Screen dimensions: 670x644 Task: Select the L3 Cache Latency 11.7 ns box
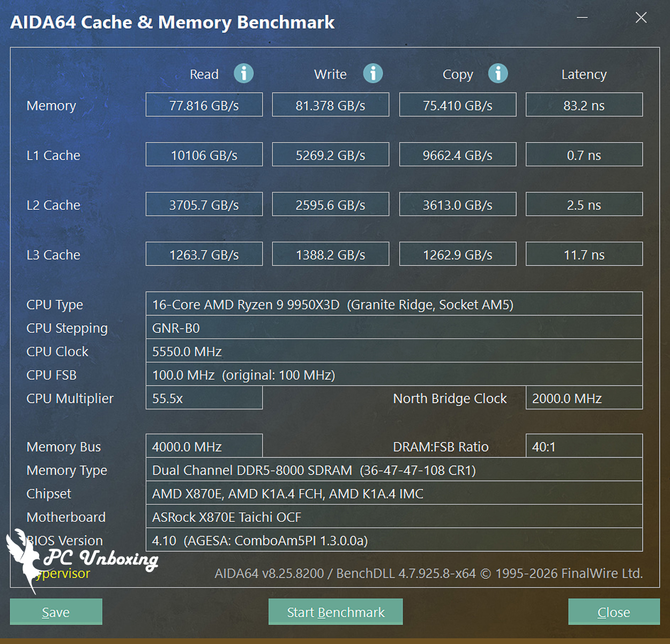(x=584, y=255)
